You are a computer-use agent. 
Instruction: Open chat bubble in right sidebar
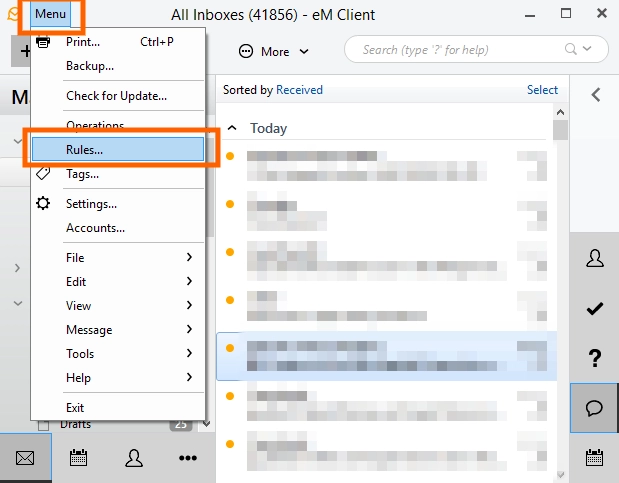point(594,408)
